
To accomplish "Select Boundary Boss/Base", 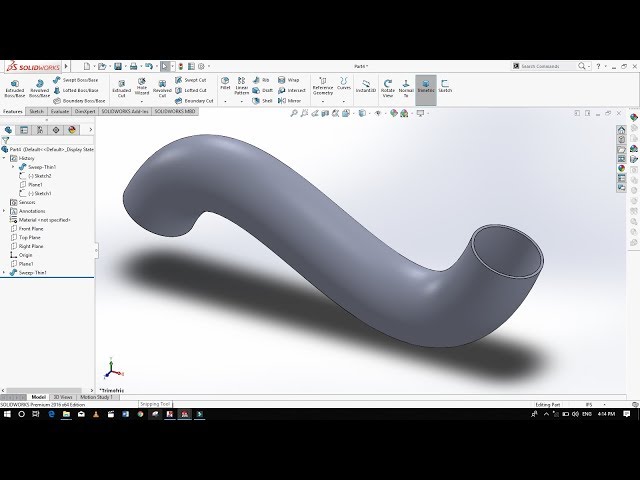I will tap(79, 100).
